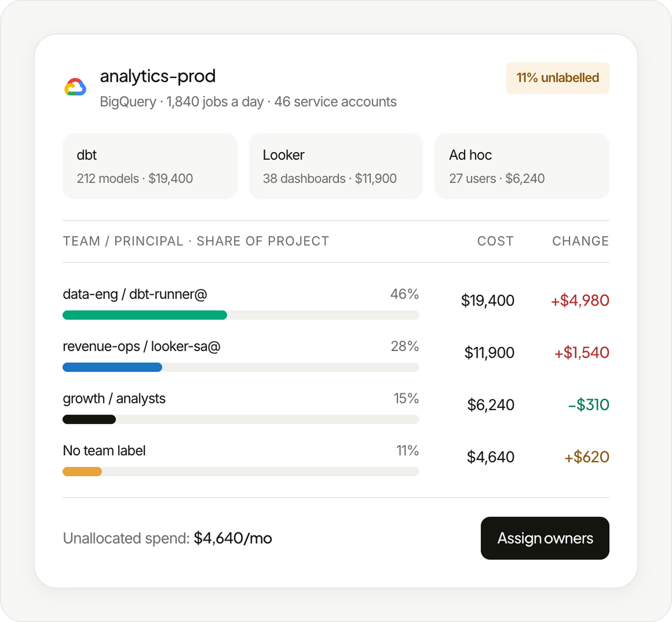Select the Looker summary card
Image resolution: width=672 pixels, height=622 pixels.
[336, 166]
